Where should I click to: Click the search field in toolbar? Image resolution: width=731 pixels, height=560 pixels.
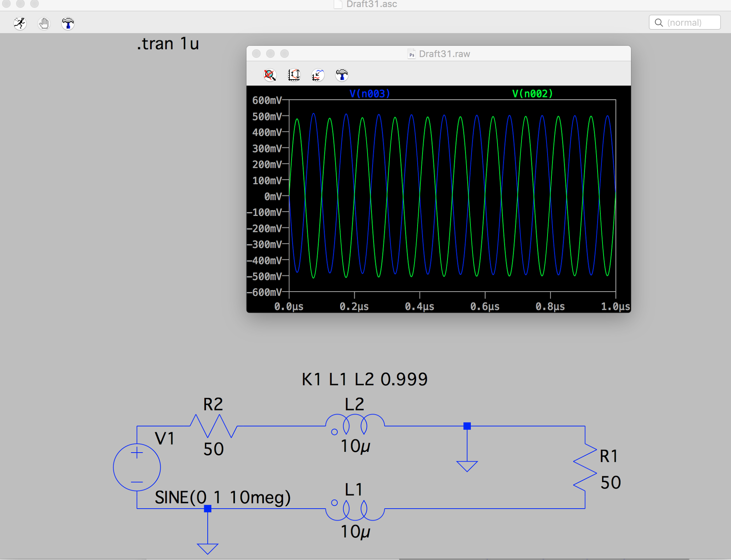tap(684, 22)
